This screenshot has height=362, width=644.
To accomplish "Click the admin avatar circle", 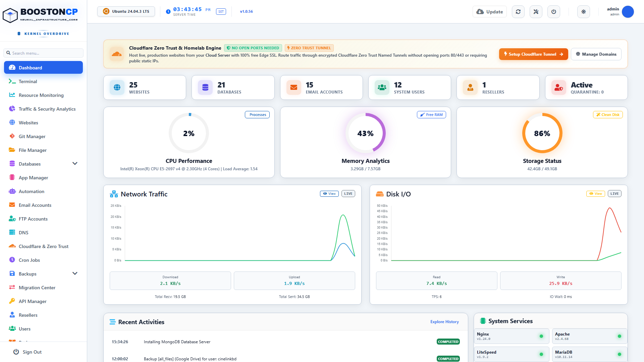I will coord(628,12).
